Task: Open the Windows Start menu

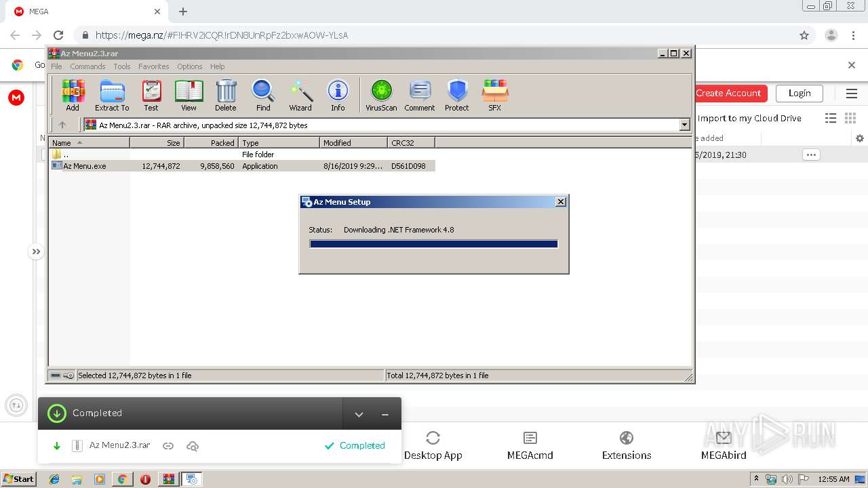Action: (19, 479)
